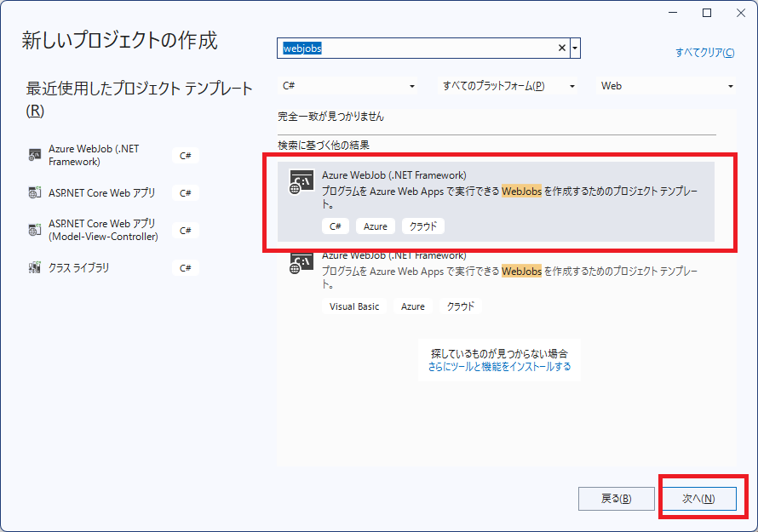This screenshot has height=532, width=758.
Task: Click C# badge beside recent ASP.NET Core Web アプリ
Action: [185, 193]
